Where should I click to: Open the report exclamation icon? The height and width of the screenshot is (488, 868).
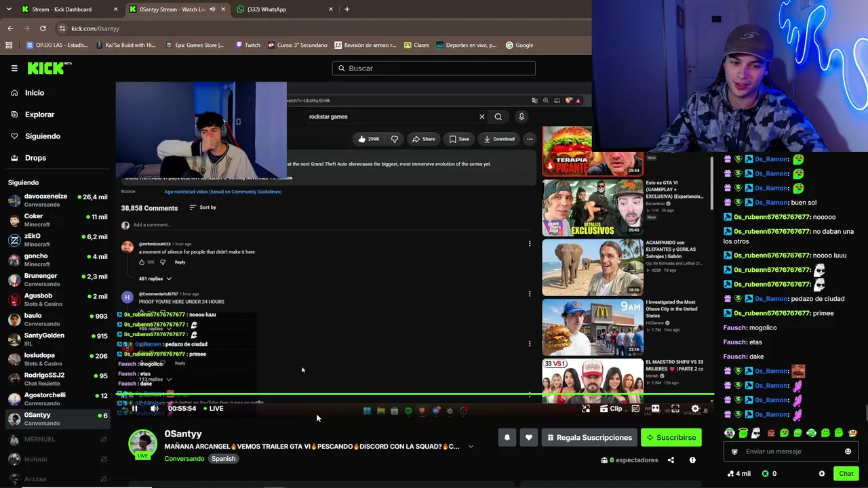[692, 460]
